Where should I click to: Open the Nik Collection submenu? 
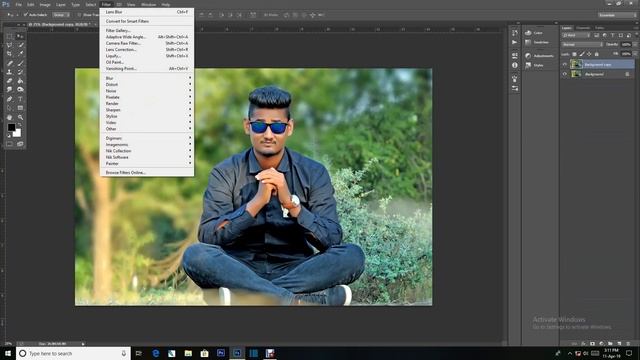[147, 151]
